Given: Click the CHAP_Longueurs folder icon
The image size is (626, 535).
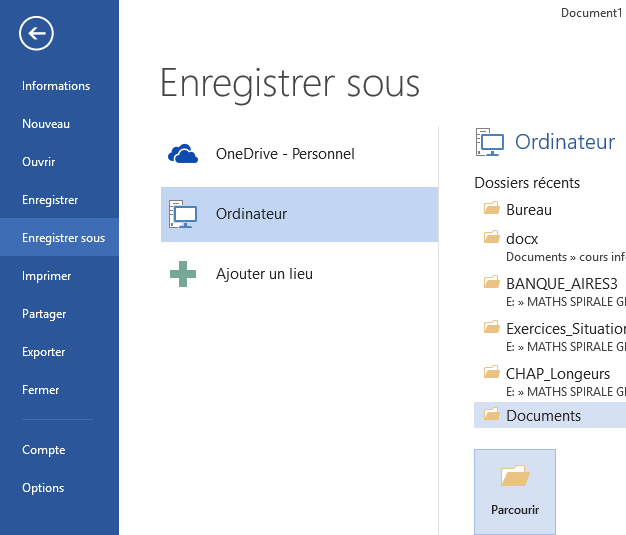Looking at the screenshot, I should (491, 373).
